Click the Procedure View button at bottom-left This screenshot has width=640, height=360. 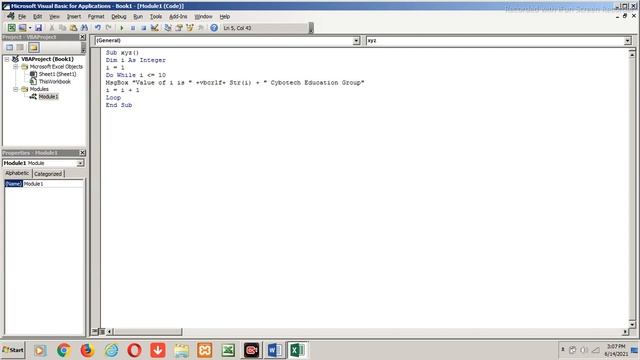[94, 331]
